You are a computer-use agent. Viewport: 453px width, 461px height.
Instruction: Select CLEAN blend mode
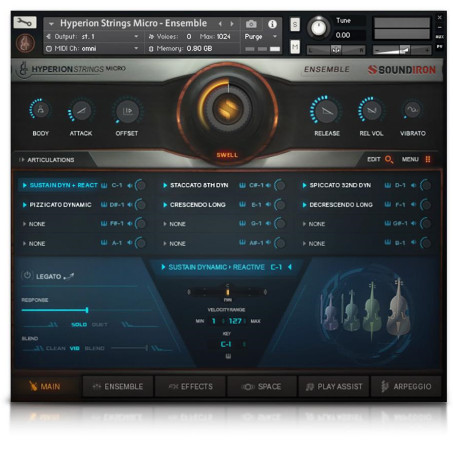point(56,348)
